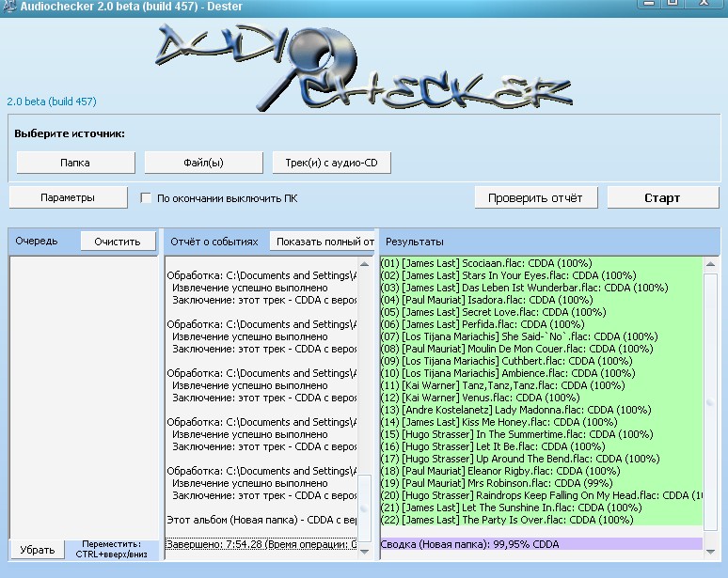Click Показать полный отчёт button
Image resolution: width=728 pixels, height=578 pixels.
point(324,242)
